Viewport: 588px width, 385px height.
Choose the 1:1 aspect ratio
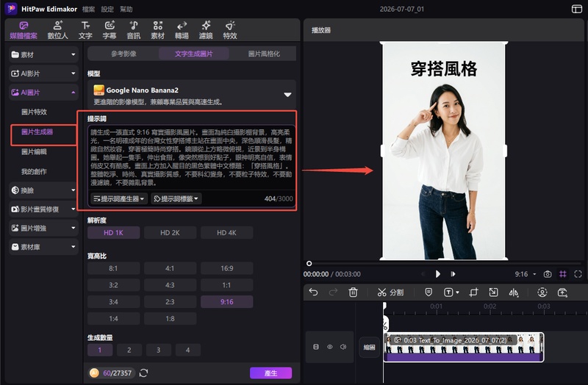(226, 285)
